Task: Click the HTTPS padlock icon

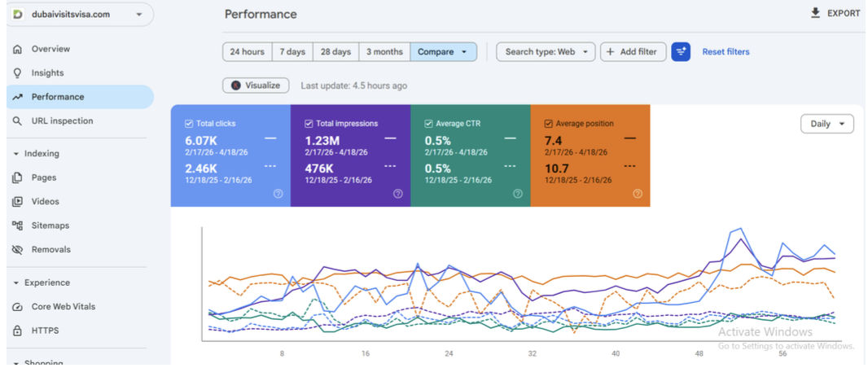Action: [x=18, y=331]
